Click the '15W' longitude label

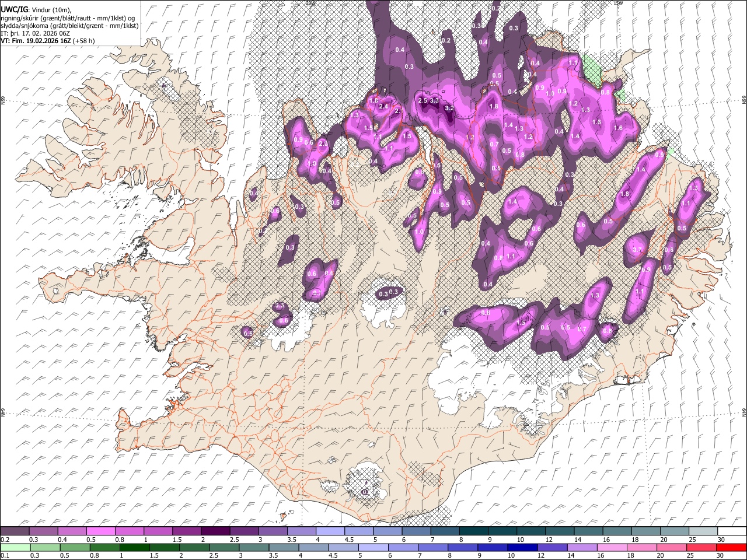tap(617, 3)
